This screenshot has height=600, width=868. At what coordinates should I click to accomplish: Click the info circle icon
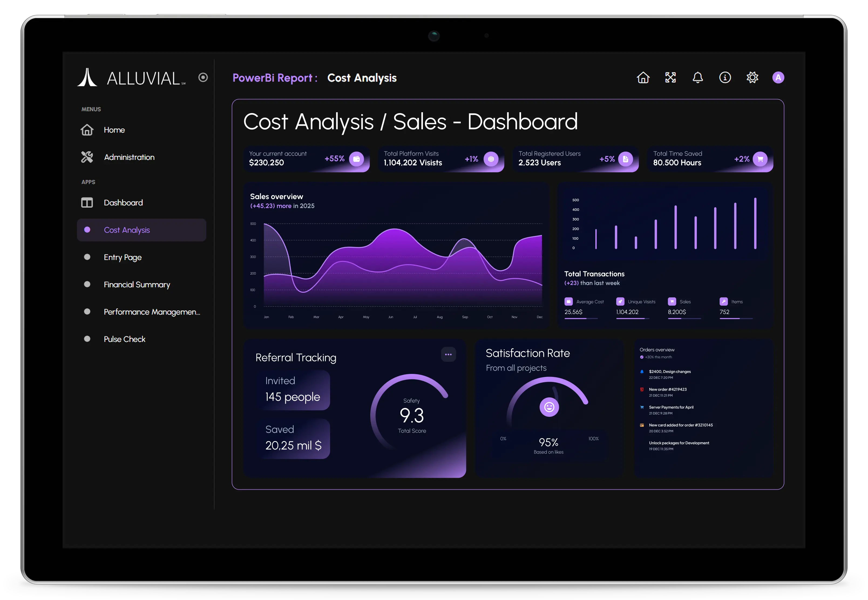click(725, 77)
